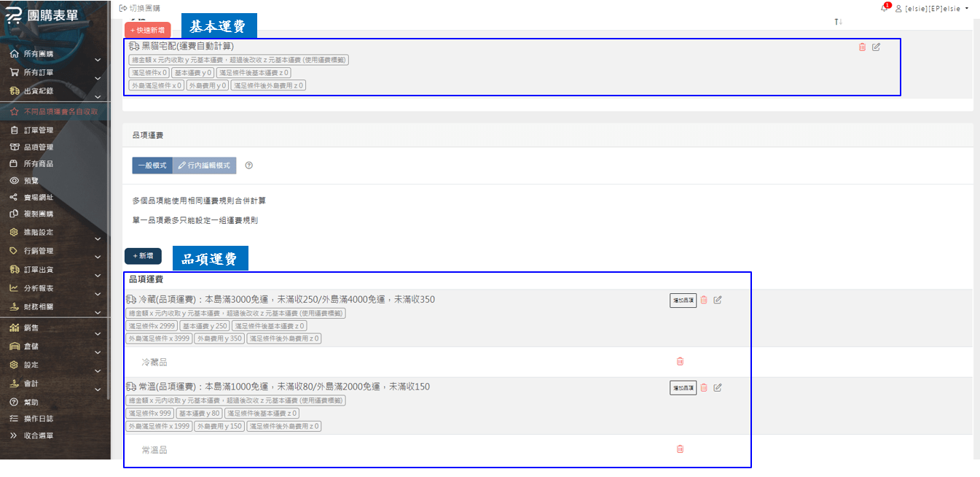The width and height of the screenshot is (980, 477).
Task: Open the elsie user account dropdown
Action: (934, 9)
